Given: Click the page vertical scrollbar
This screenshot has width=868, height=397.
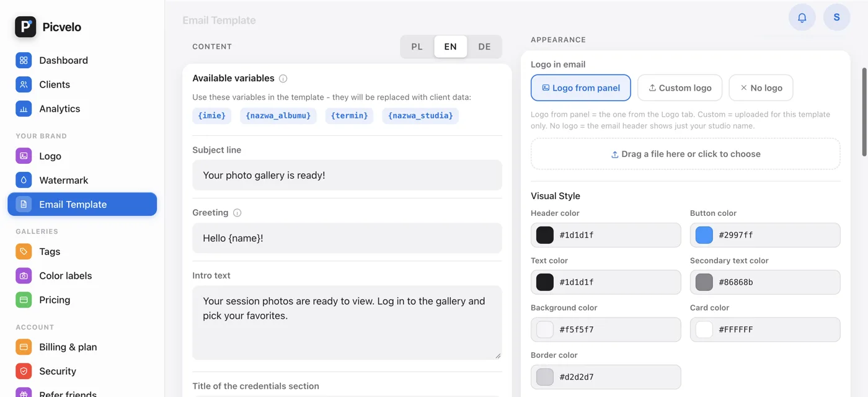Looking at the screenshot, I should 864,112.
